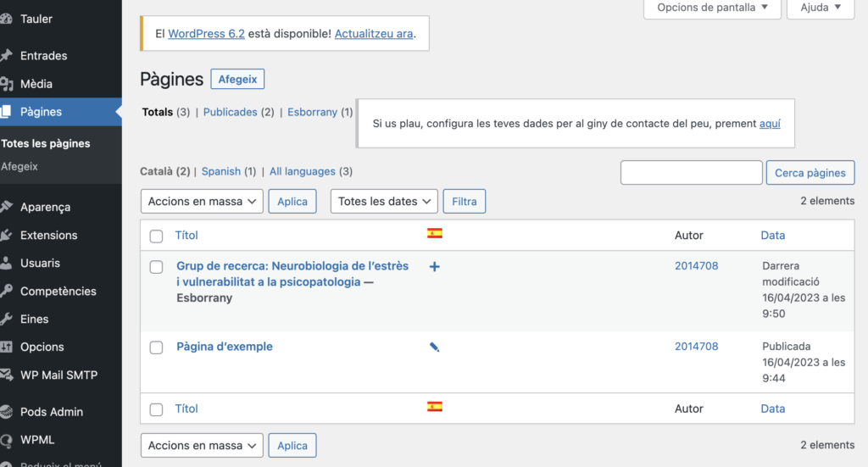Screen dimensions: 868x467
Task: Click the WP Mail SMTP envelope icon
Action: (x=7, y=375)
